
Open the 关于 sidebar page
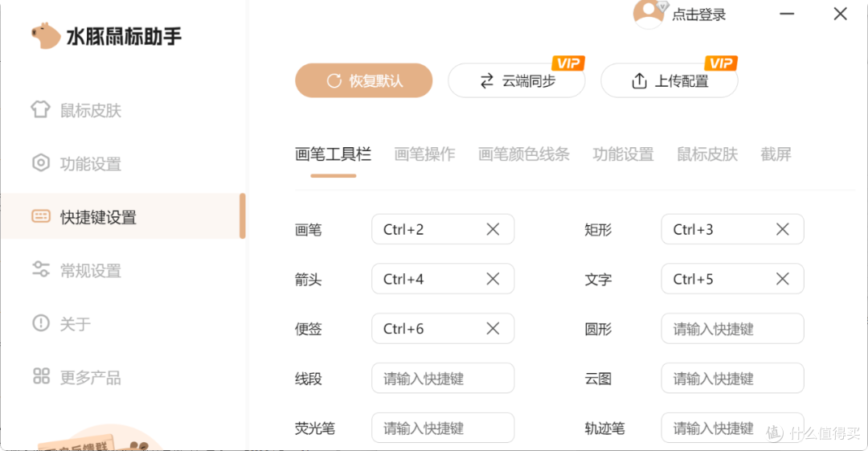[x=61, y=323]
